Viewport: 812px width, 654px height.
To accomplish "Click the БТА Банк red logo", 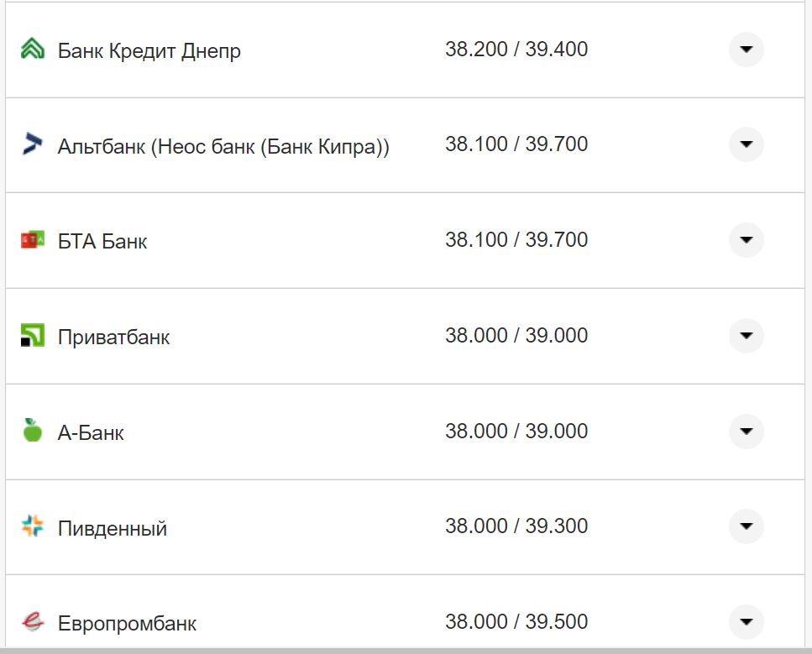I will coord(32,241).
